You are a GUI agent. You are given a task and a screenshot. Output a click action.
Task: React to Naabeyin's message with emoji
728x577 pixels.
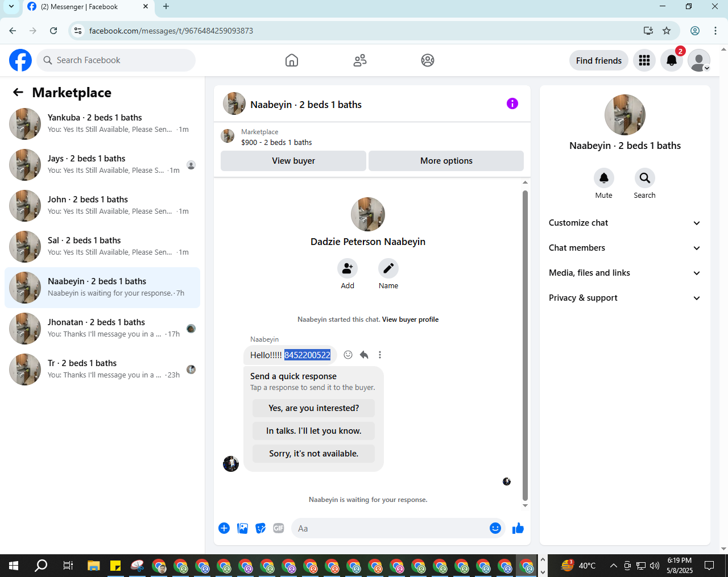(x=348, y=355)
